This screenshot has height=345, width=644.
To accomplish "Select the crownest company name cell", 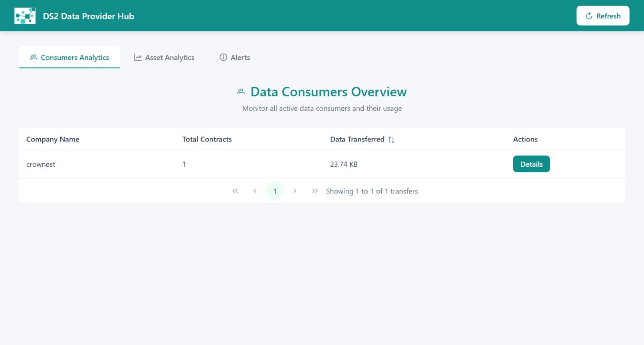I will [41, 165].
